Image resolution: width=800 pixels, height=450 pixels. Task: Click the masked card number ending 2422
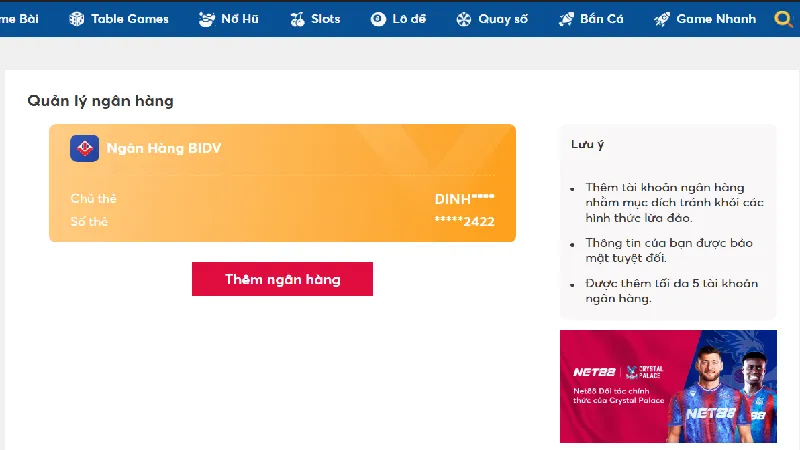[464, 221]
